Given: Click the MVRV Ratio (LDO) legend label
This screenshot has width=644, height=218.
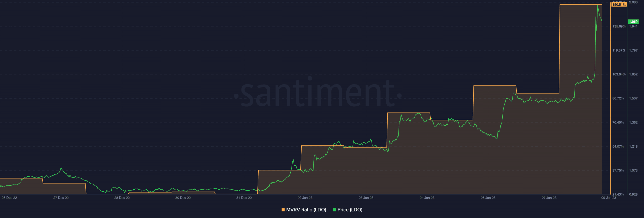Looking at the screenshot, I should (x=306, y=210).
